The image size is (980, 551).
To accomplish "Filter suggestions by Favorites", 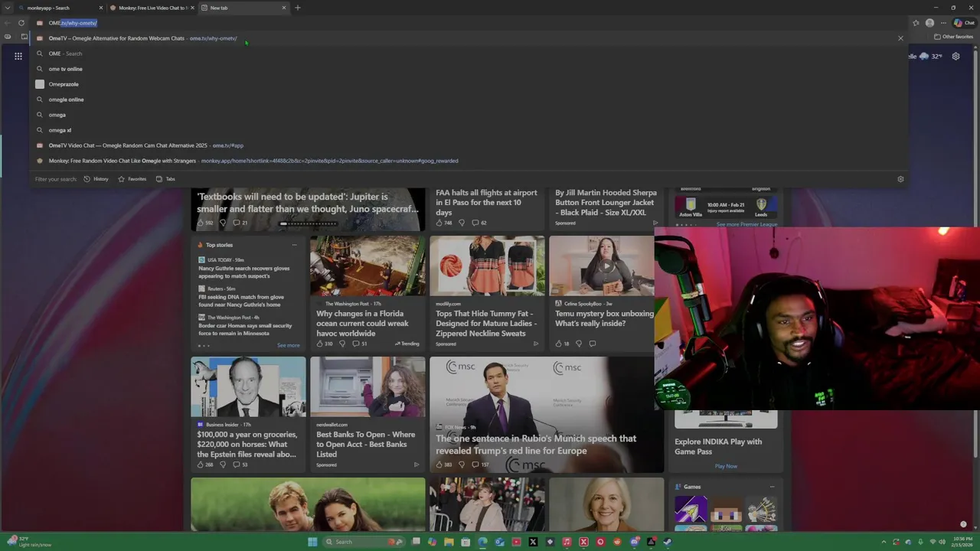I will [132, 179].
